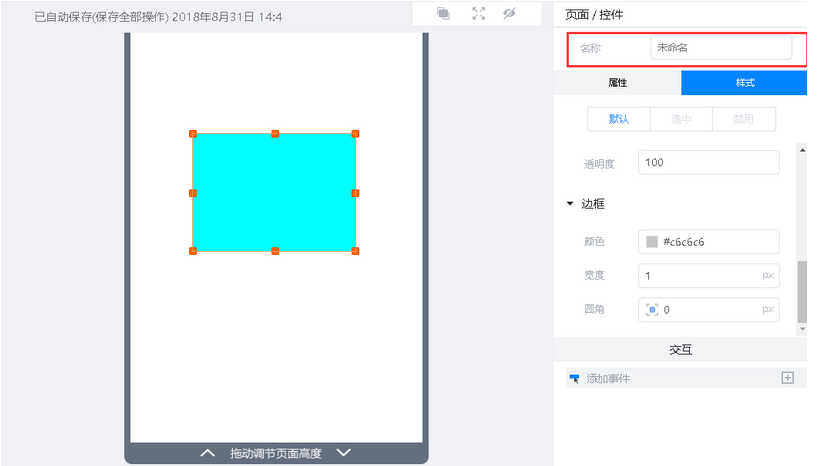838x466 pixels.
Task: Click the 添加事件 label
Action: click(608, 379)
